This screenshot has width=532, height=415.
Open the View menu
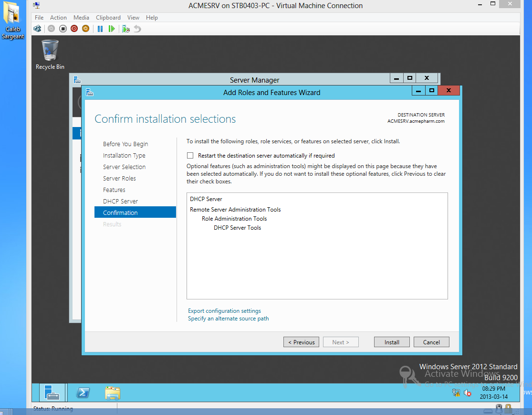pyautogui.click(x=133, y=18)
